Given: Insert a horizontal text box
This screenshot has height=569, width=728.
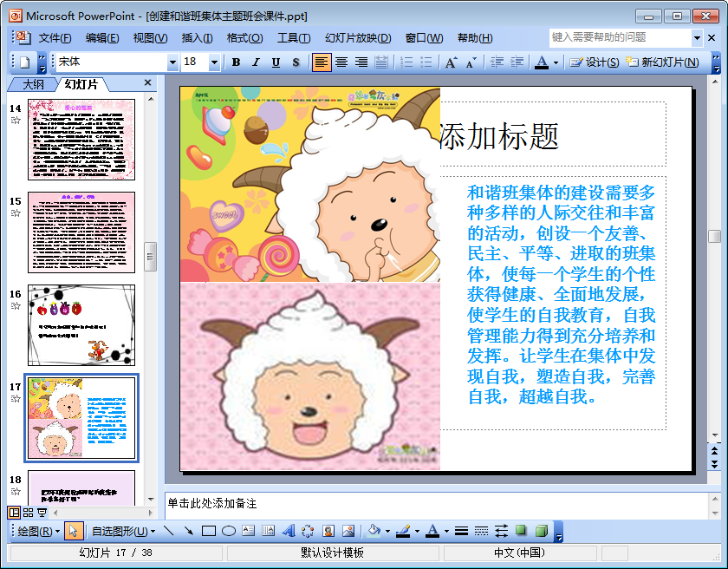Looking at the screenshot, I should pyautogui.click(x=249, y=531).
